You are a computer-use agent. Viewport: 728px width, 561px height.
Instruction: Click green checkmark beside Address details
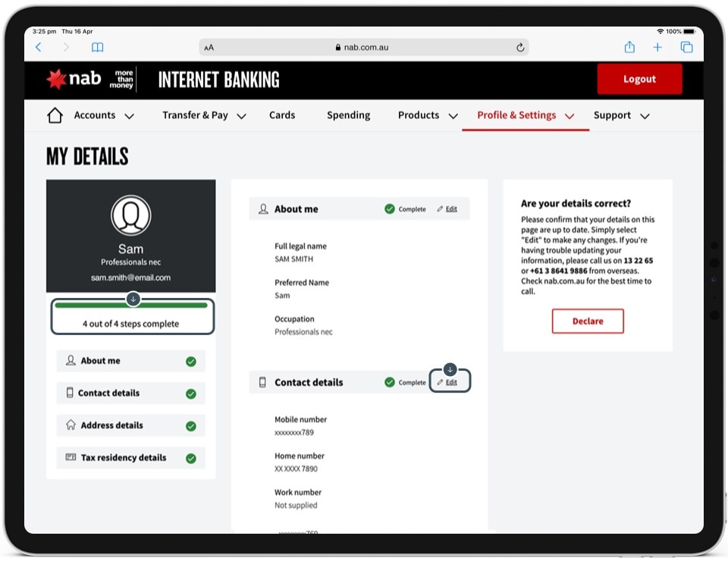(191, 426)
